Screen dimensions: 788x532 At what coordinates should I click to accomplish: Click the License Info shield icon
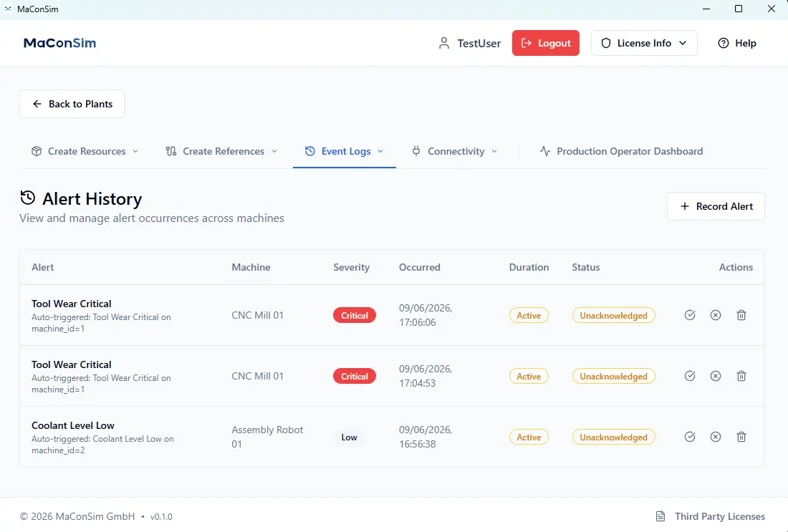pyautogui.click(x=606, y=43)
